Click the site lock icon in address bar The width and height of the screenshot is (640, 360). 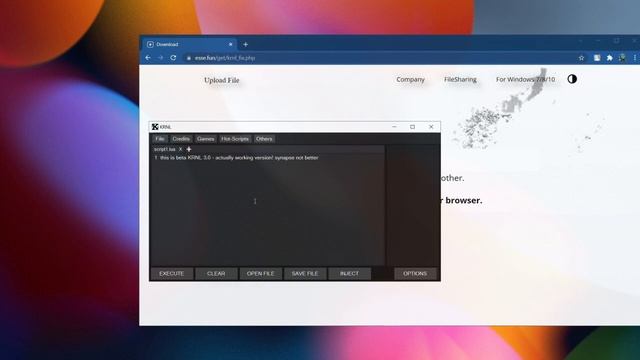tap(189, 58)
